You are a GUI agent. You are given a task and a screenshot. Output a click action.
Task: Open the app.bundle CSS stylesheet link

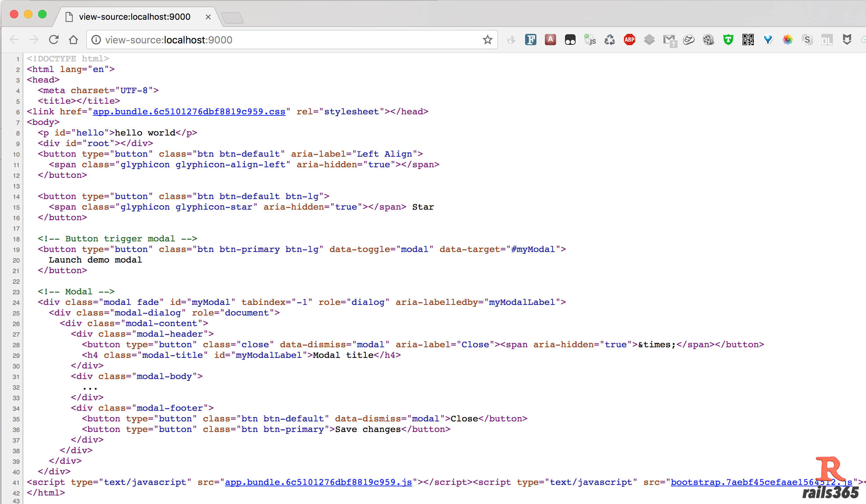189,112
